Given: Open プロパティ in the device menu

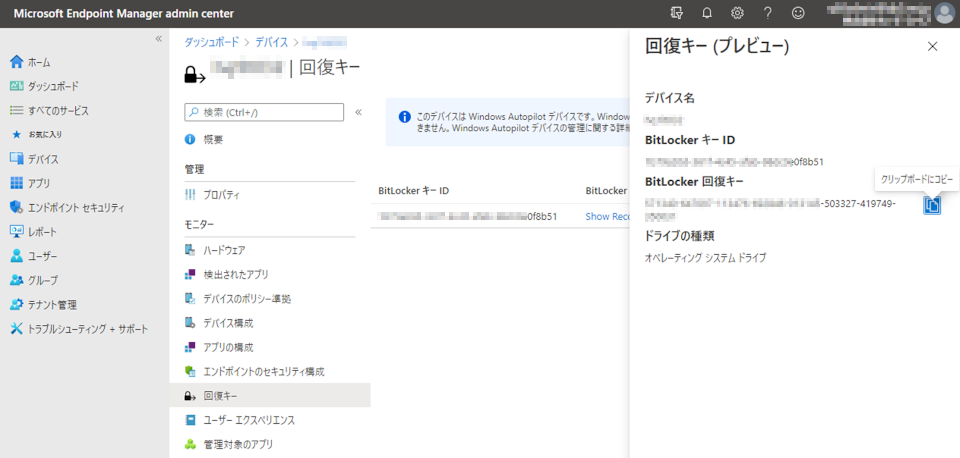Looking at the screenshot, I should coord(212,195).
